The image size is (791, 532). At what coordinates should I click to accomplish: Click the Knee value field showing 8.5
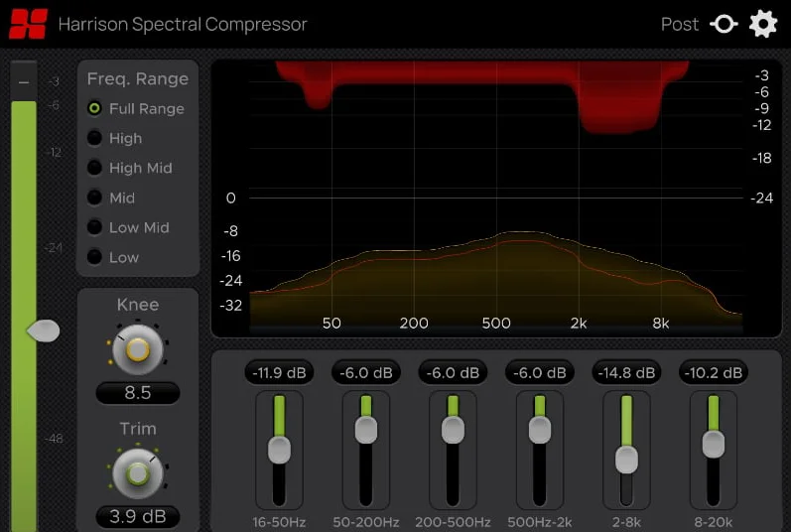click(138, 393)
